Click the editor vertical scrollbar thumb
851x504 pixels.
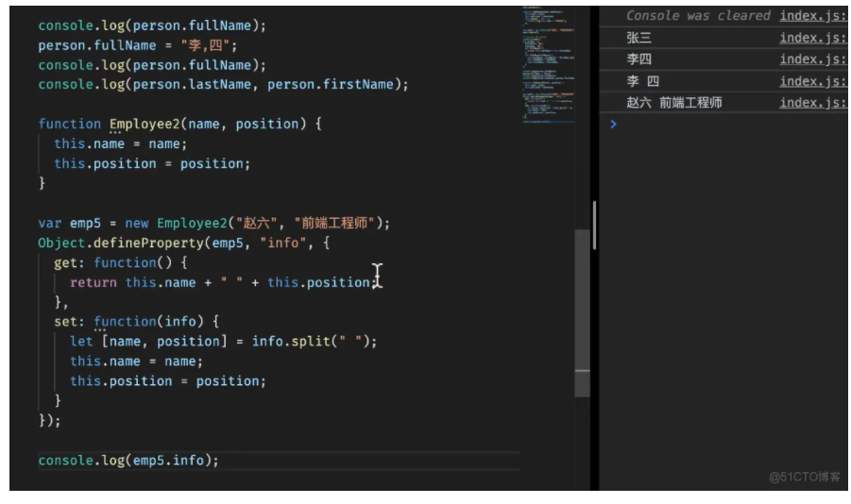583,313
